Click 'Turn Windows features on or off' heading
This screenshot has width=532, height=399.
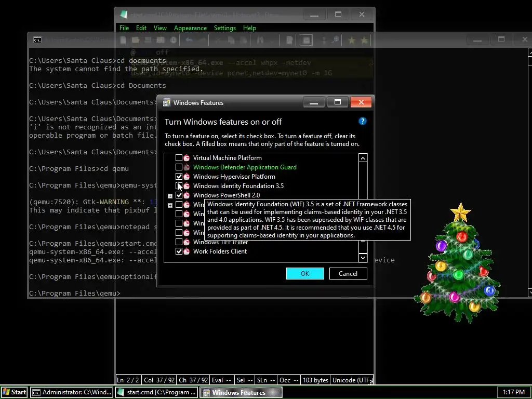coord(223,122)
